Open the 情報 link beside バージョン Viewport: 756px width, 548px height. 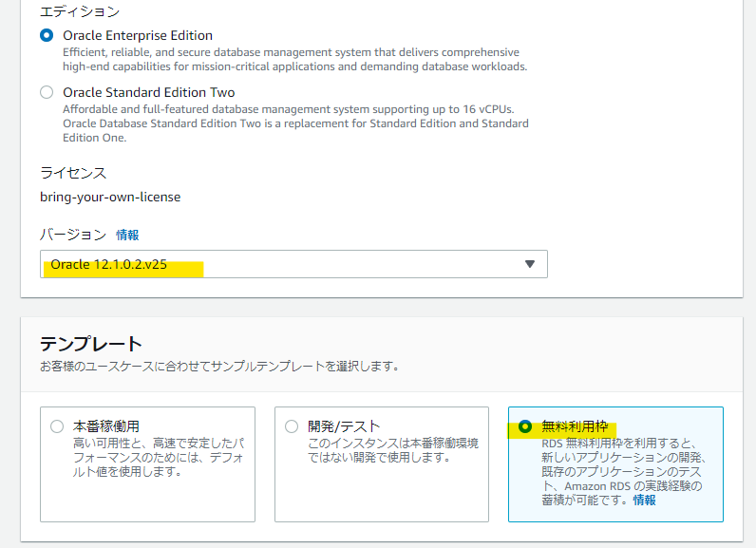[x=127, y=235]
